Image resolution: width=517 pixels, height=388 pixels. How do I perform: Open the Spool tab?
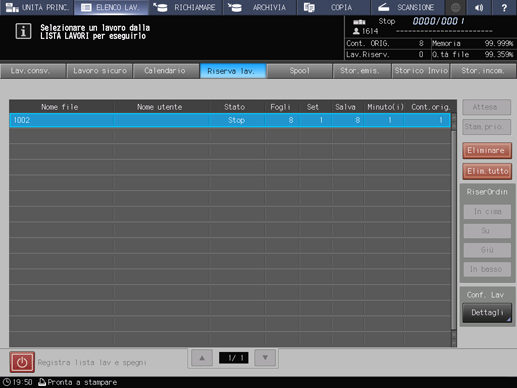(x=299, y=71)
